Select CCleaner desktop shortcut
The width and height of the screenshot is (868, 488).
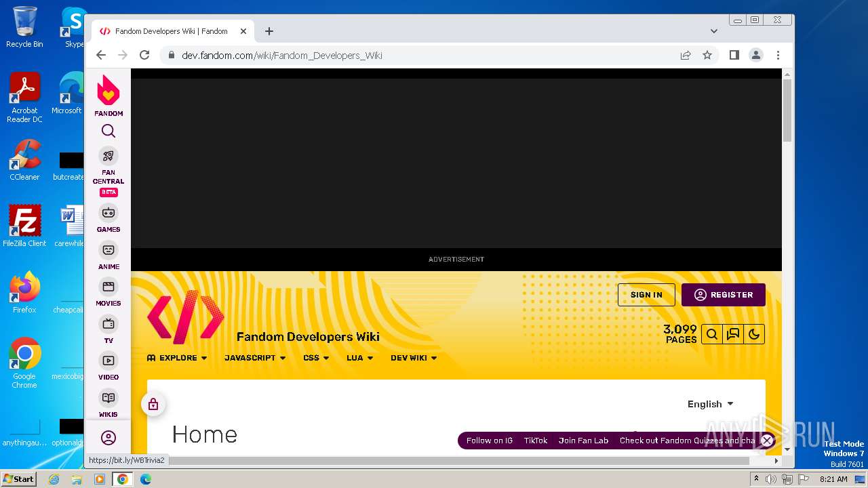pos(24,160)
